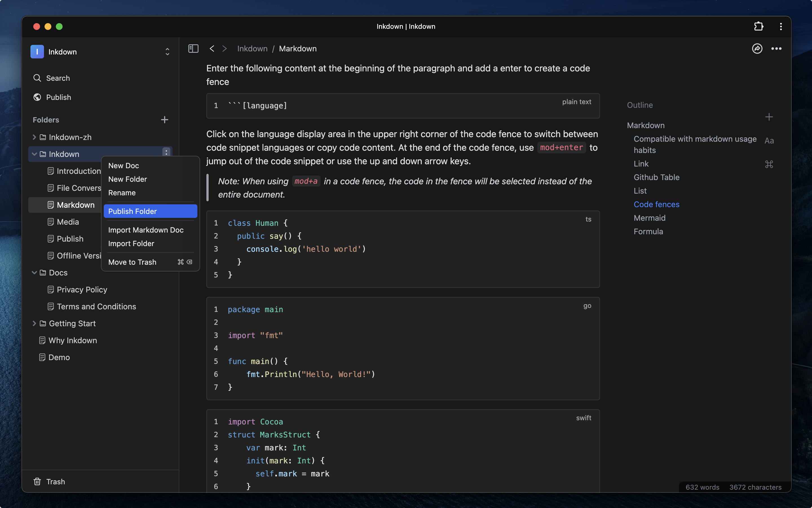The image size is (812, 508).
Task: Go forward with the right arrow
Action: [x=224, y=49]
